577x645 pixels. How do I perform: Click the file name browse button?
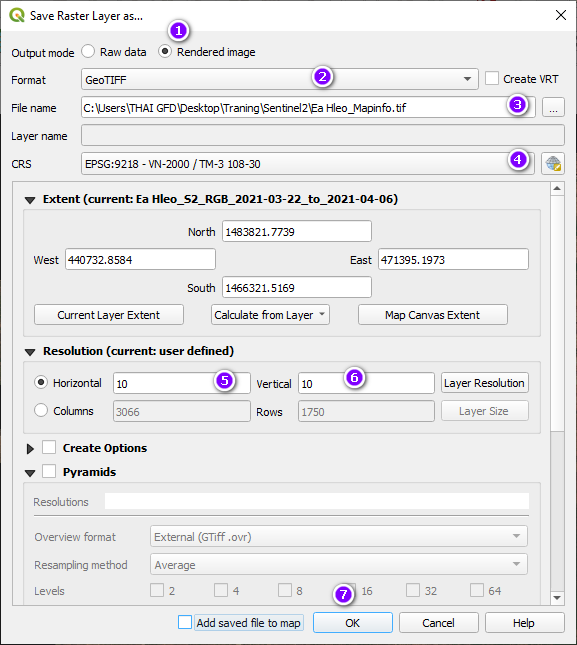(553, 108)
